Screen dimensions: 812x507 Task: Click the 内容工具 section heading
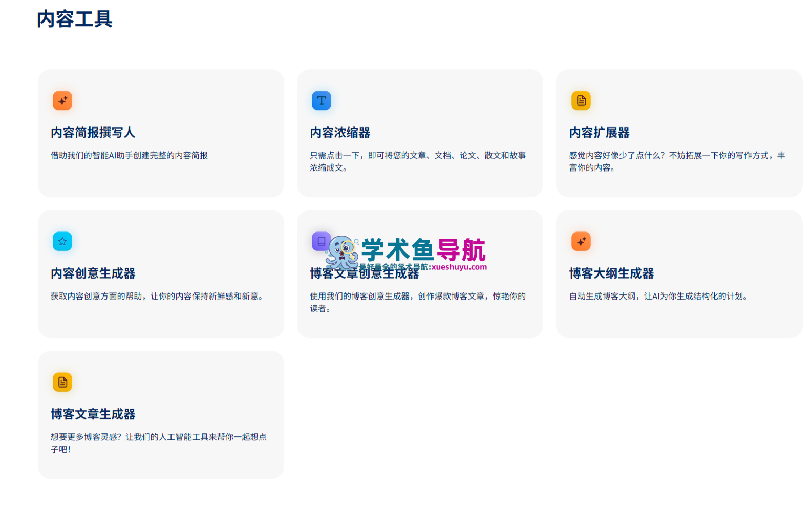pos(75,19)
